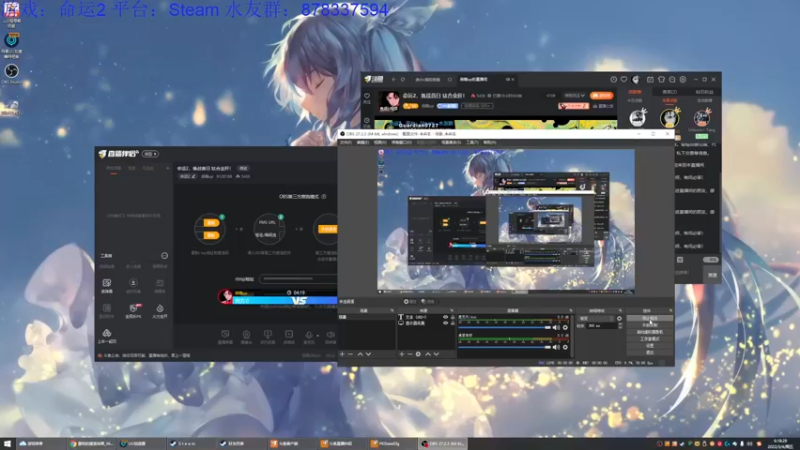Pop out the OBS Scenes dock
800x450 pixels.
pos(392,310)
